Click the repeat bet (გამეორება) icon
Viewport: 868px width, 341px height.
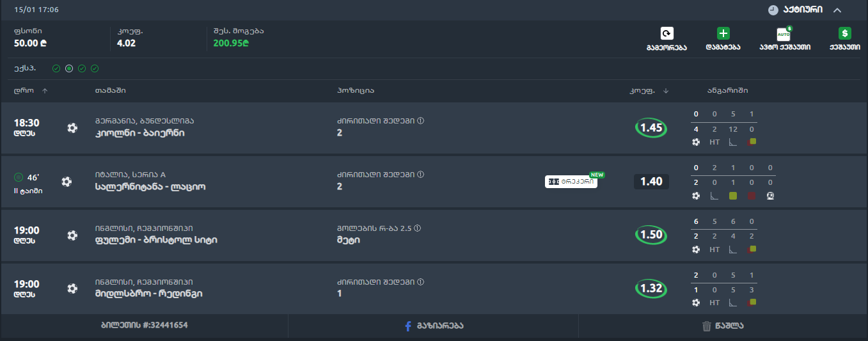(667, 34)
